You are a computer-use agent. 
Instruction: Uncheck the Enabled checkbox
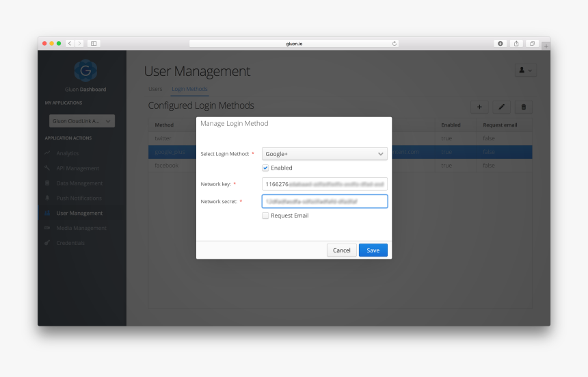(265, 168)
